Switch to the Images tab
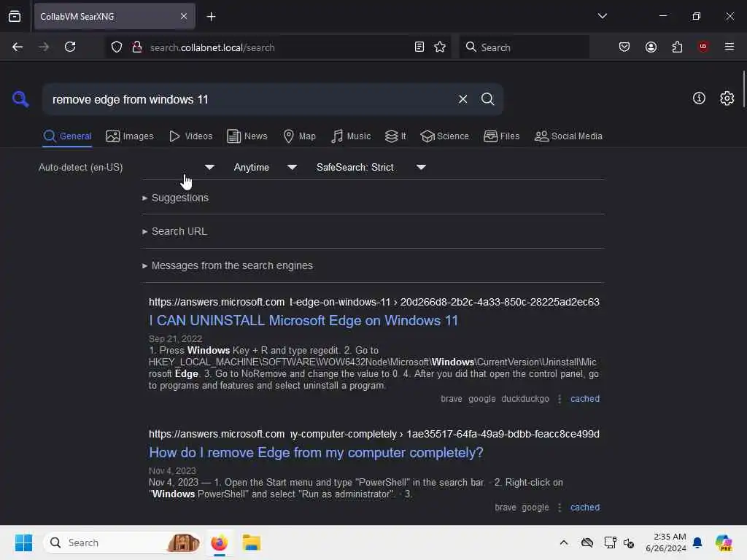This screenshot has height=560, width=747. pos(130,136)
